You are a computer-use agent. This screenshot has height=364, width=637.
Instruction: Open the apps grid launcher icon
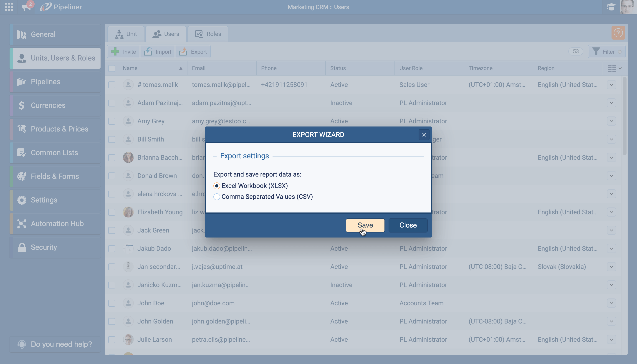(9, 7)
